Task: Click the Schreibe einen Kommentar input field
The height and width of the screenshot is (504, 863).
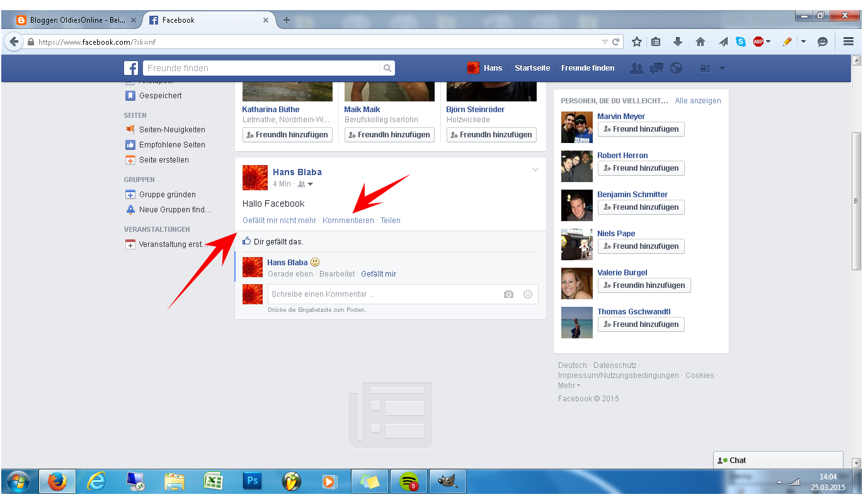Action: 378,294
